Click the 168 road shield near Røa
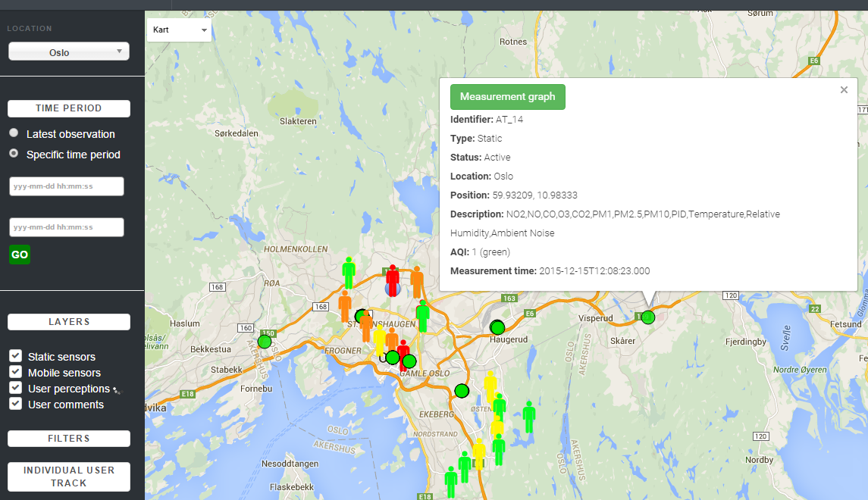This screenshot has width=868, height=500. coord(217,287)
